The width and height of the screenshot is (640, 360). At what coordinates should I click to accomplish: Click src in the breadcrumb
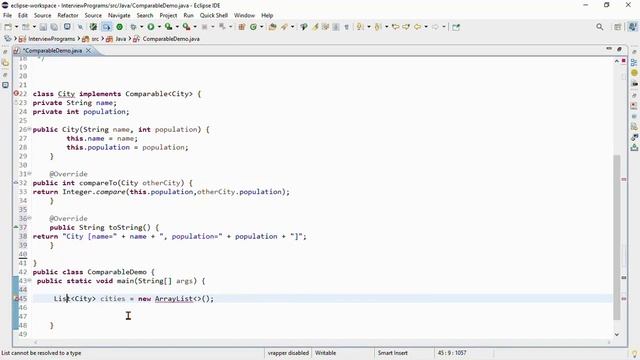coord(95,39)
